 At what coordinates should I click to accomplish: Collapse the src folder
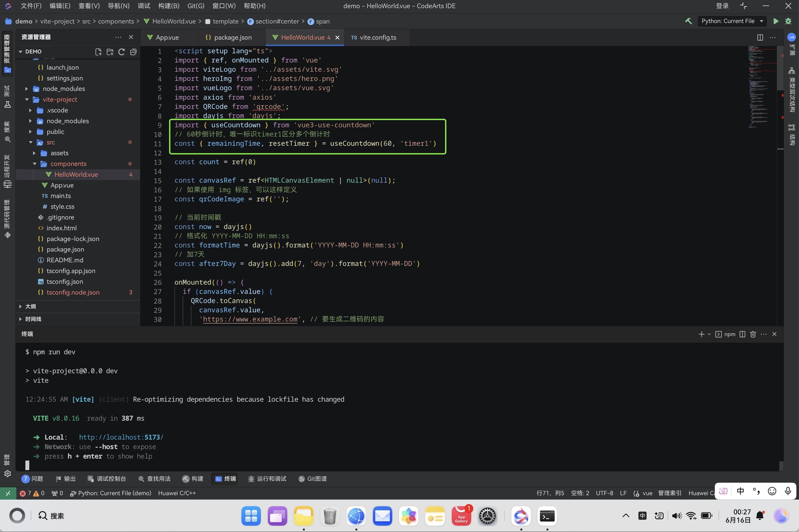(30, 142)
